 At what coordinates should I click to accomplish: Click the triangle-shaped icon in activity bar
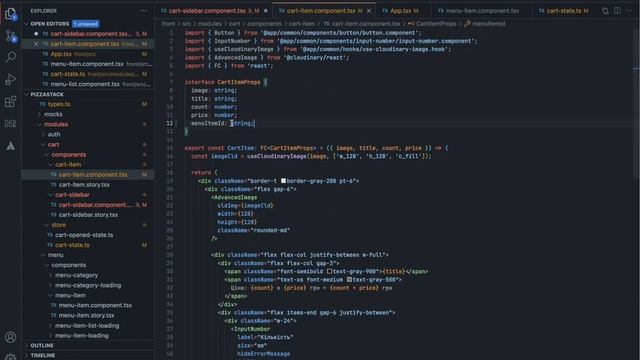pyautogui.click(x=11, y=145)
